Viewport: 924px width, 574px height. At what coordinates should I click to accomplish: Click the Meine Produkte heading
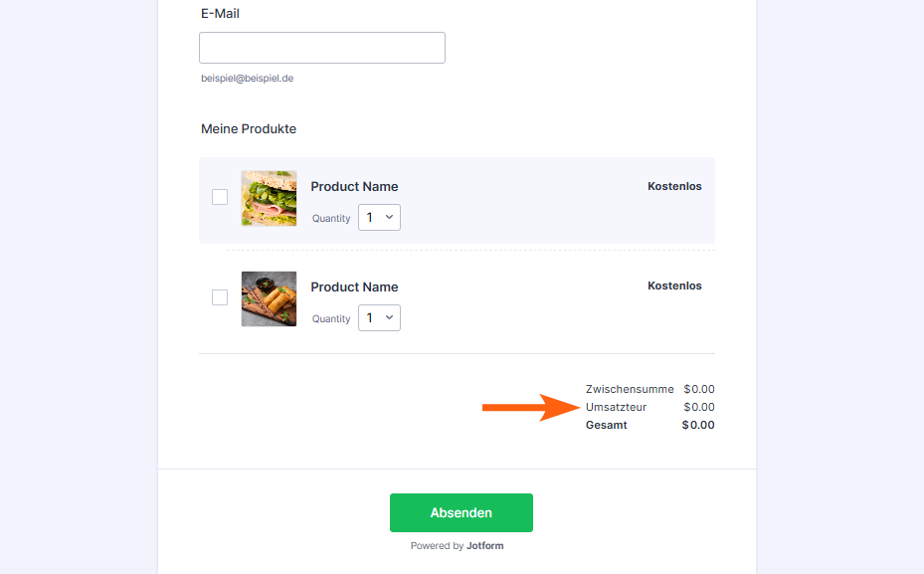[x=249, y=129]
